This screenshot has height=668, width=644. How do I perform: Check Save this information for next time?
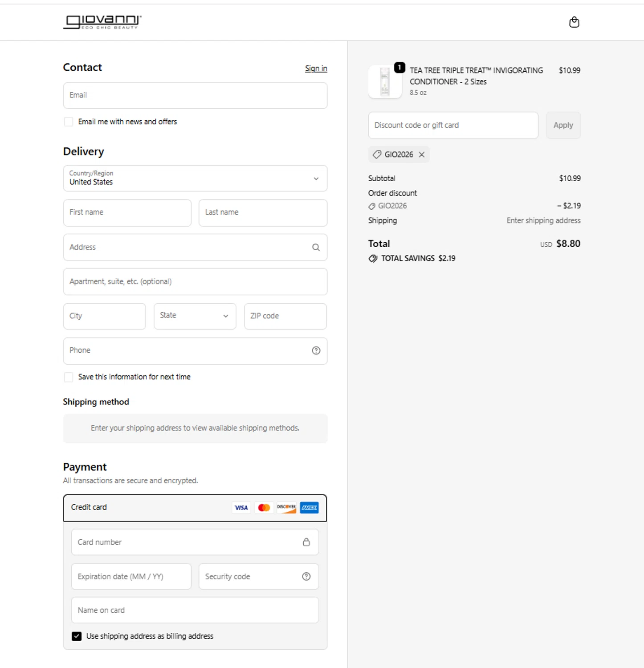[x=69, y=377]
